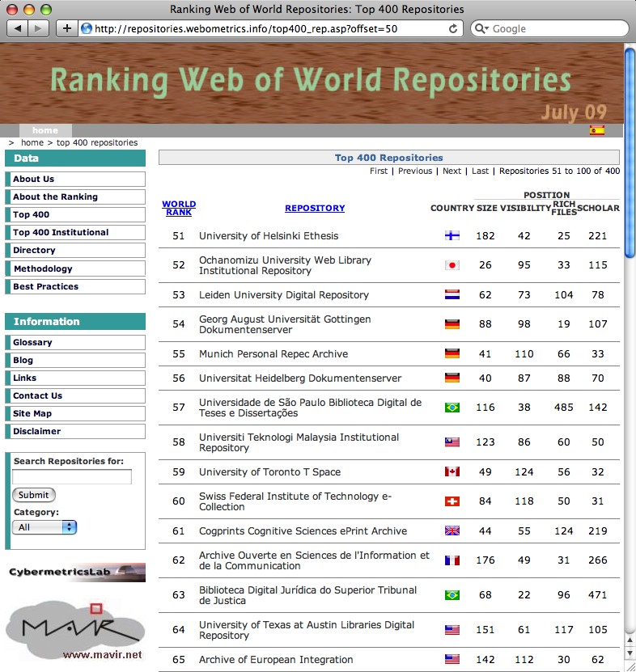Click the browser forward arrow button
Screen dimensions: 636x672
tap(38, 29)
